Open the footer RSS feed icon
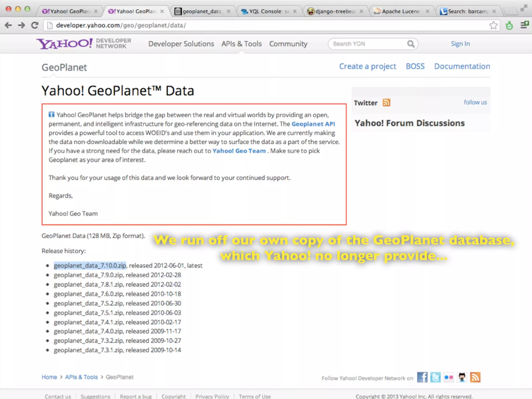This screenshot has width=532, height=399. pyautogui.click(x=475, y=377)
